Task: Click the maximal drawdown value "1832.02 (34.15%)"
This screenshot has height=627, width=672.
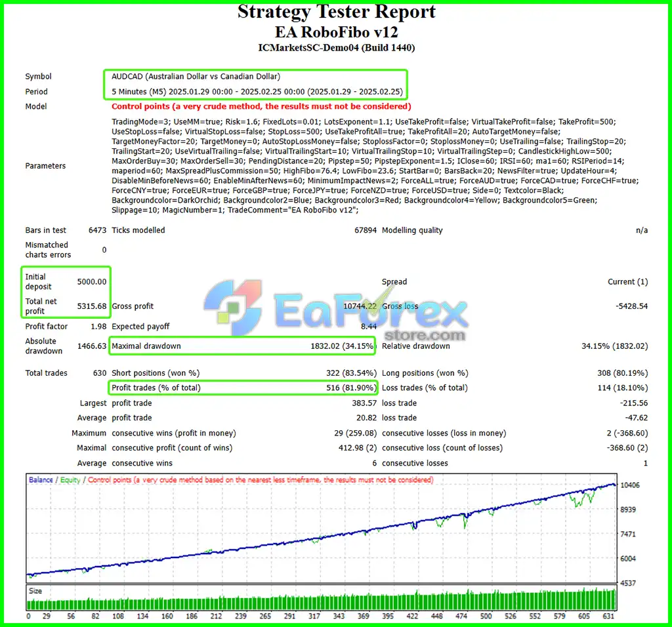Action: pyautogui.click(x=343, y=346)
